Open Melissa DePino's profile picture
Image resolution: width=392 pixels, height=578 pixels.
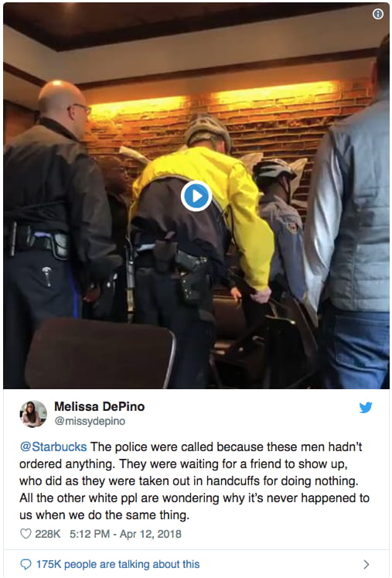[x=33, y=414]
